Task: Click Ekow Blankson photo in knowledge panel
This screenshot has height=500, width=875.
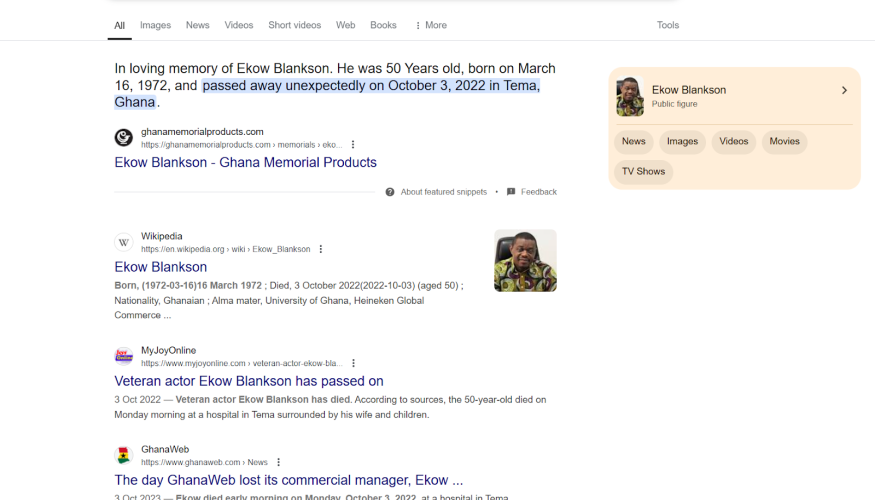Action: point(630,97)
